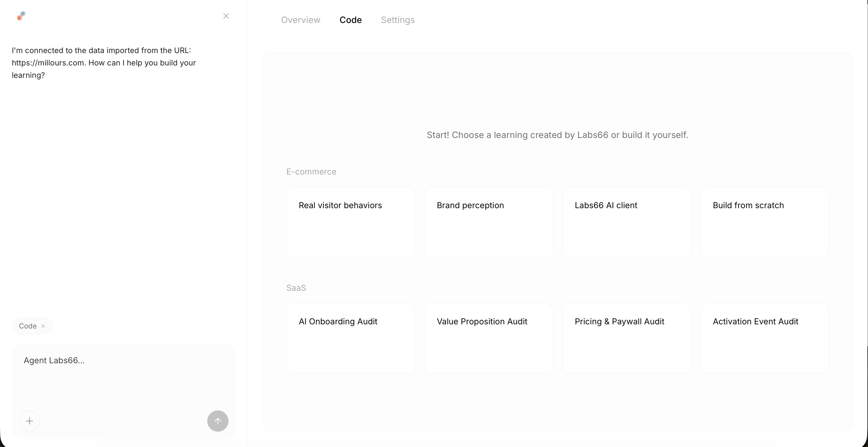
Task: Open the Settings tab
Action: [398, 20]
